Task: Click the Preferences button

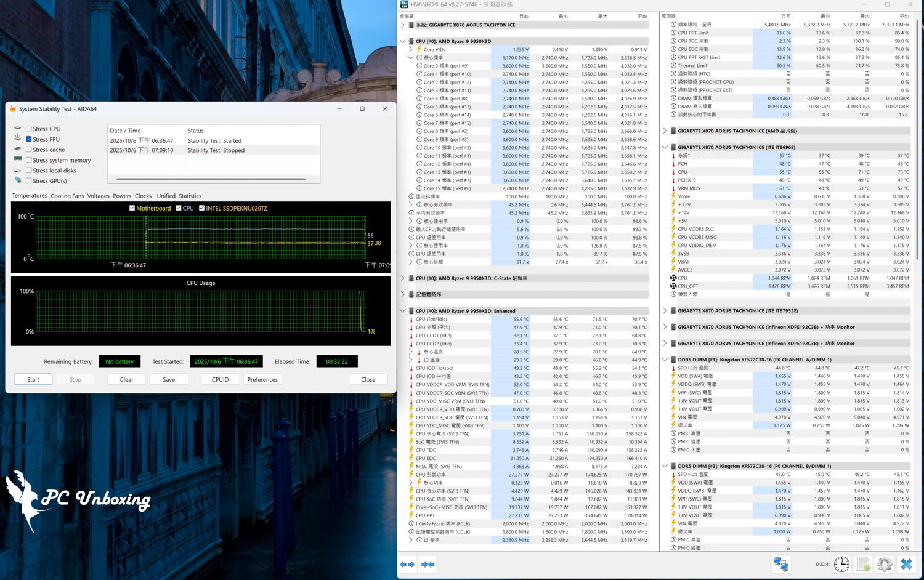Action: tap(262, 379)
